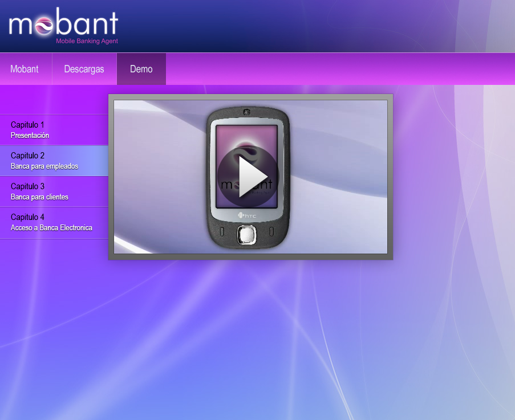This screenshot has height=420, width=515.
Task: Click the phone's center navigation button
Action: click(x=246, y=235)
